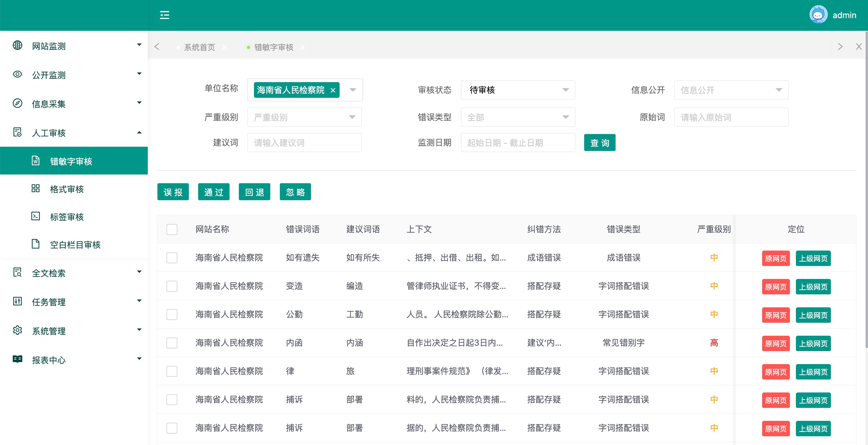
Task: Check the row with 内函
Action: pyautogui.click(x=172, y=343)
